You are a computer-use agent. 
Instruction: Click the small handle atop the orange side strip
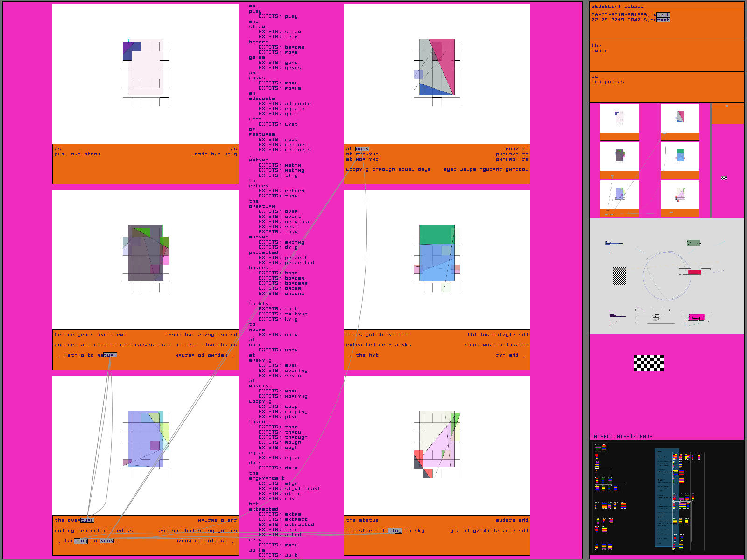[x=726, y=106]
